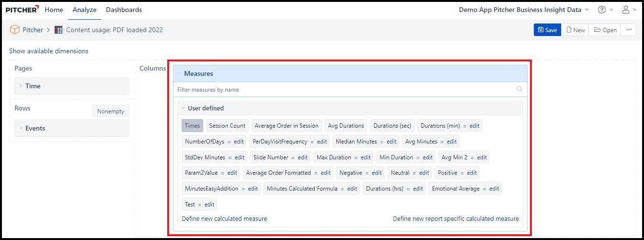
Task: Collapse the User defined measures group
Action: [183, 108]
